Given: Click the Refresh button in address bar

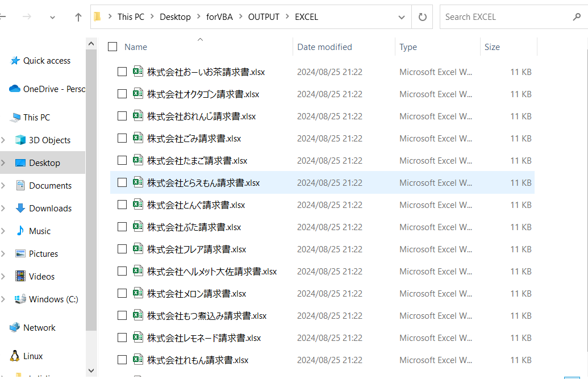Looking at the screenshot, I should point(422,17).
